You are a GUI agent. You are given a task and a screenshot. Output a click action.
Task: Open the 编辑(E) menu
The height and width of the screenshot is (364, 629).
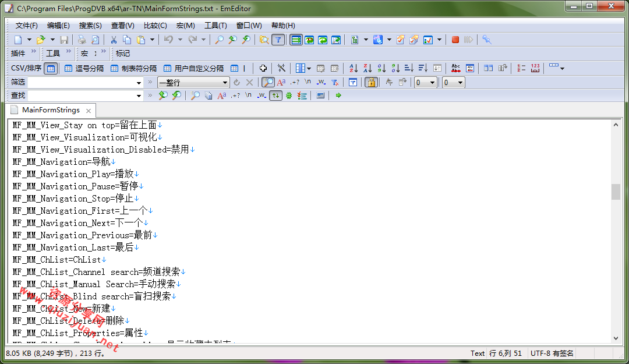coord(58,26)
